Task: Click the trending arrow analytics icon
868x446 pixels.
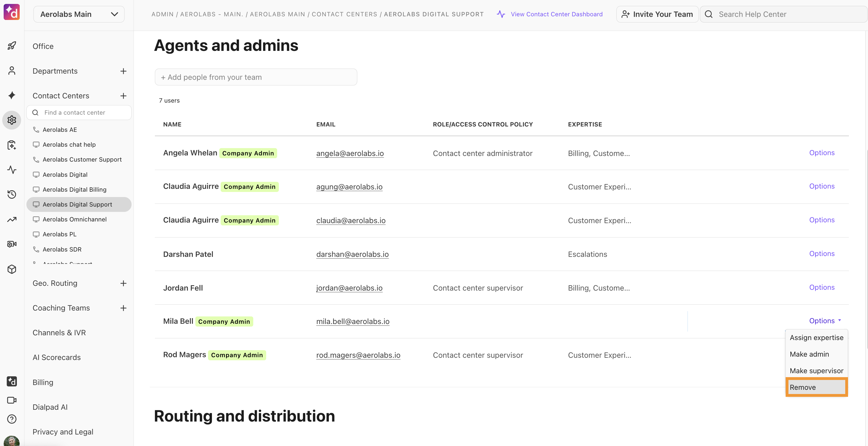Action: pyautogui.click(x=12, y=219)
